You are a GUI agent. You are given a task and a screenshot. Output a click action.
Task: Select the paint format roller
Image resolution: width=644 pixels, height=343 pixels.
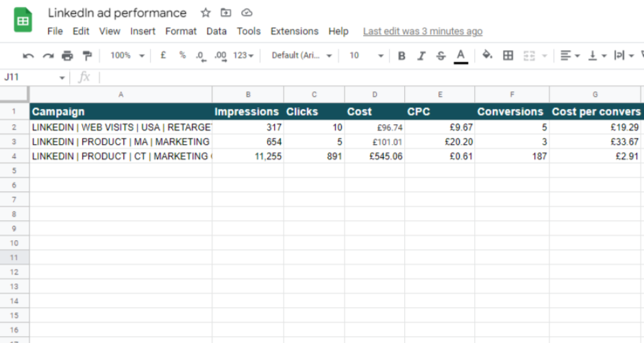point(87,56)
